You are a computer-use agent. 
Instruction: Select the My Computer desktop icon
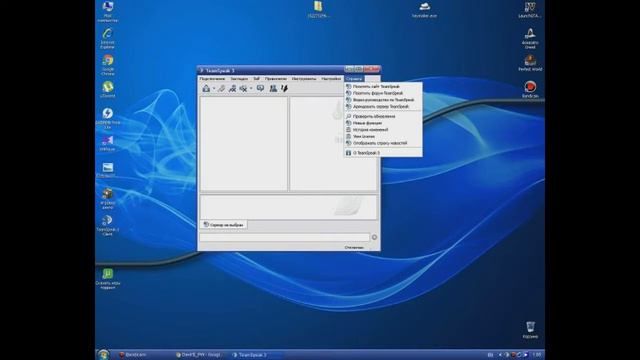click(x=108, y=11)
